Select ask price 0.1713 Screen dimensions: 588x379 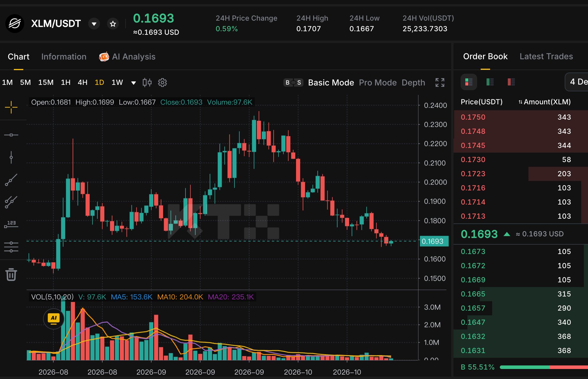pyautogui.click(x=473, y=216)
